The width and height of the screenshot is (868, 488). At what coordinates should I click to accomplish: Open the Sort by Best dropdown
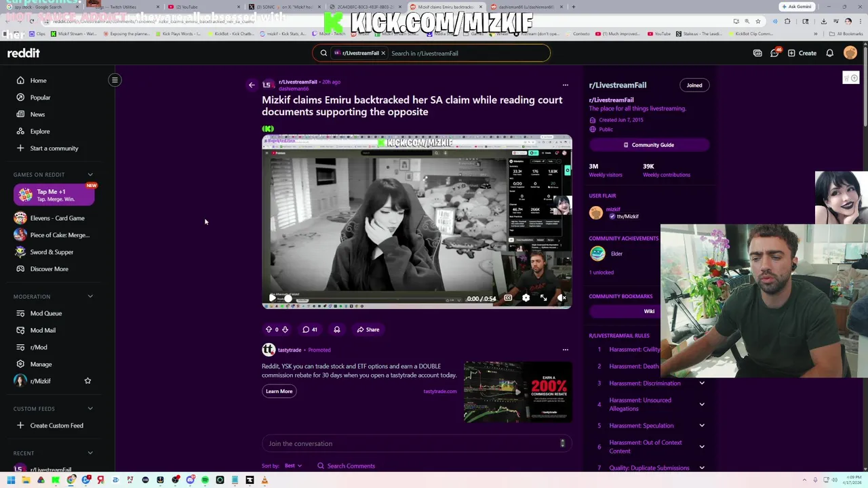pyautogui.click(x=293, y=466)
